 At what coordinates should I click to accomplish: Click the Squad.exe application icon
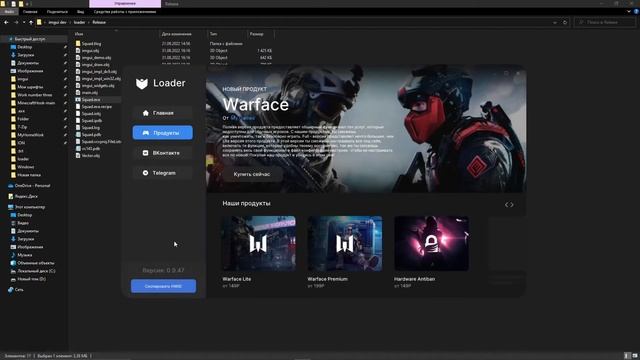[78, 100]
